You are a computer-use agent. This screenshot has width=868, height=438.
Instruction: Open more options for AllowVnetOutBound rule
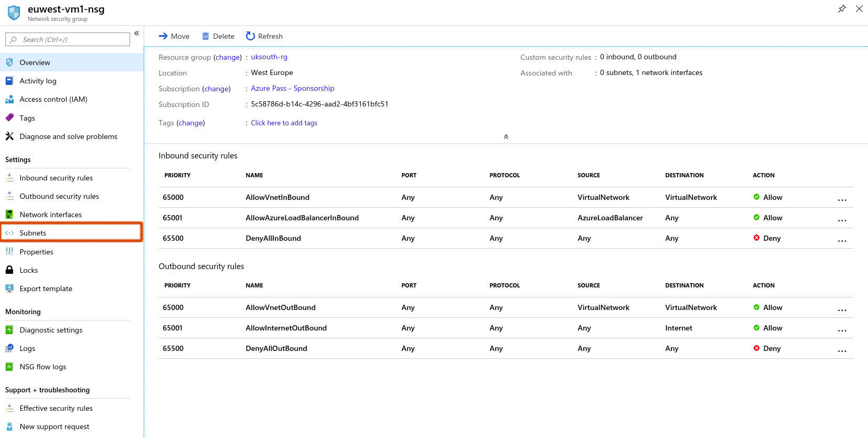click(842, 310)
